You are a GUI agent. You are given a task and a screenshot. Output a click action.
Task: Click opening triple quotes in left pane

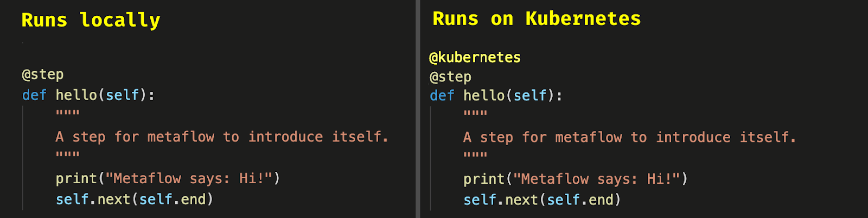pyautogui.click(x=67, y=113)
